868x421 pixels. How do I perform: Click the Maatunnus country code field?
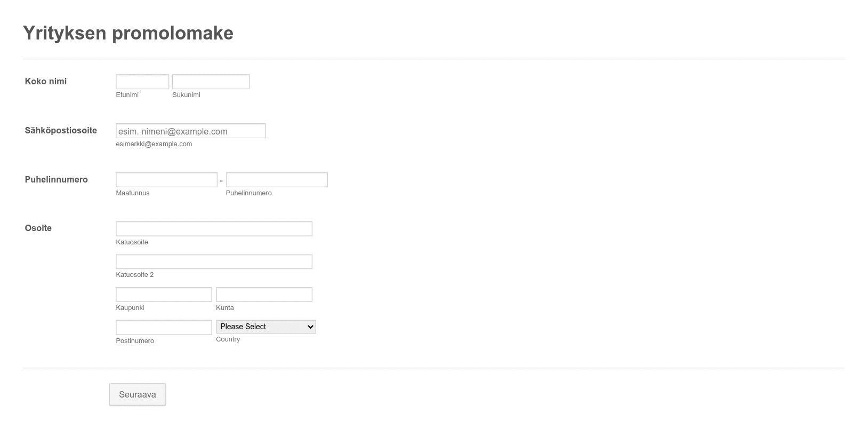pyautogui.click(x=166, y=180)
